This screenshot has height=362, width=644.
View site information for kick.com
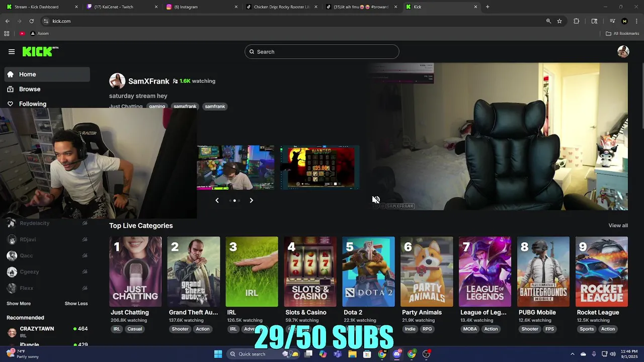[46, 21]
